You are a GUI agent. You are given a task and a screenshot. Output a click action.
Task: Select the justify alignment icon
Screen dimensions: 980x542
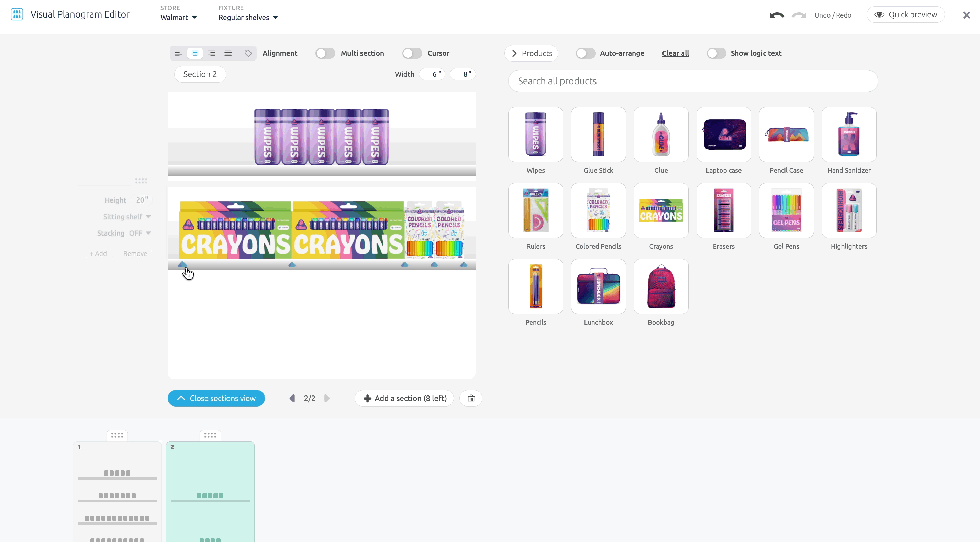click(x=228, y=53)
